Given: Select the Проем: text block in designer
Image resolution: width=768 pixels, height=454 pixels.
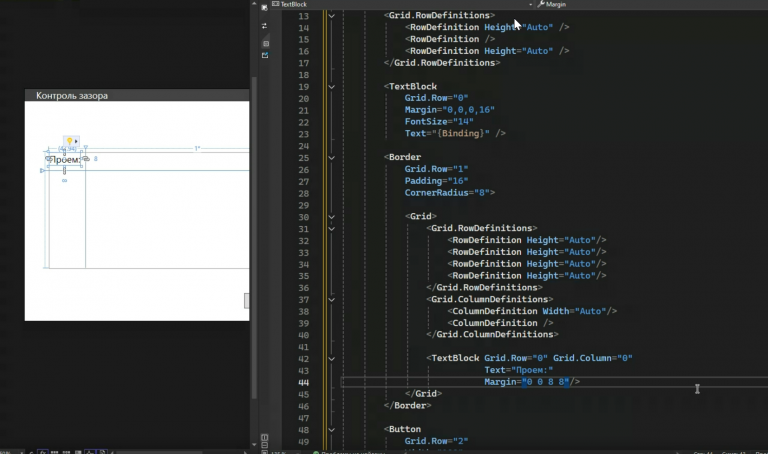Looking at the screenshot, I should (66, 160).
